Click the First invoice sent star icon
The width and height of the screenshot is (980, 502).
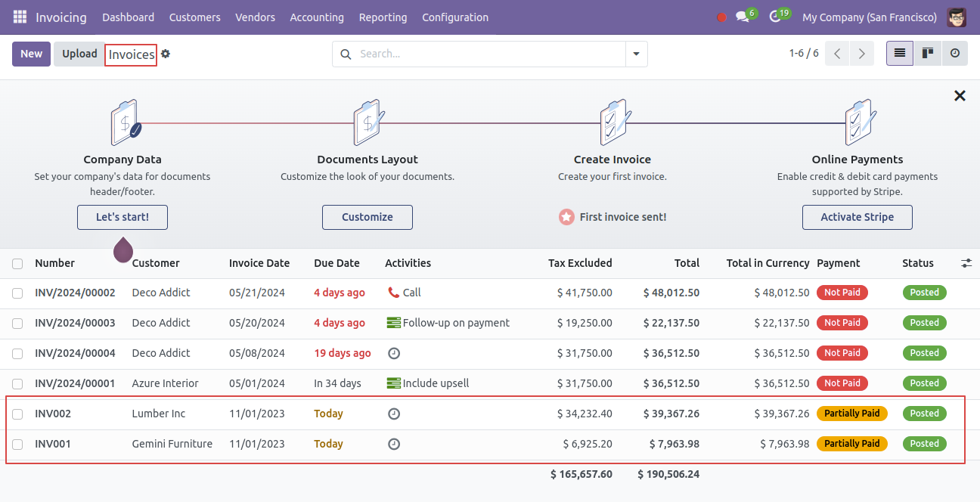coord(566,217)
